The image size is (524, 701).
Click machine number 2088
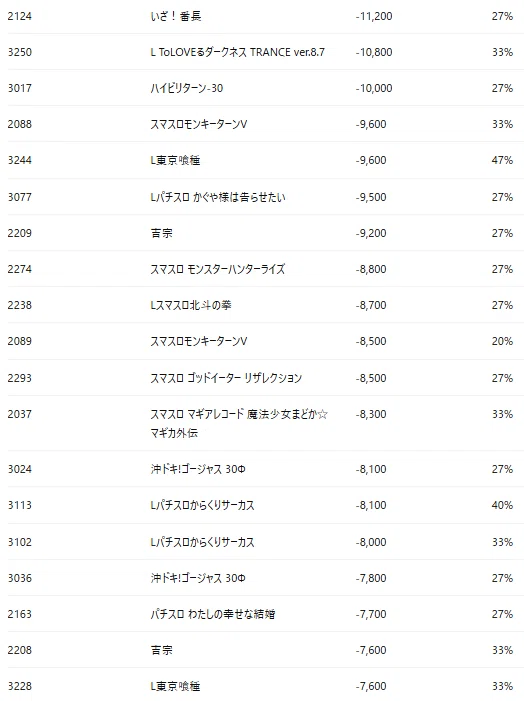pos(20,124)
